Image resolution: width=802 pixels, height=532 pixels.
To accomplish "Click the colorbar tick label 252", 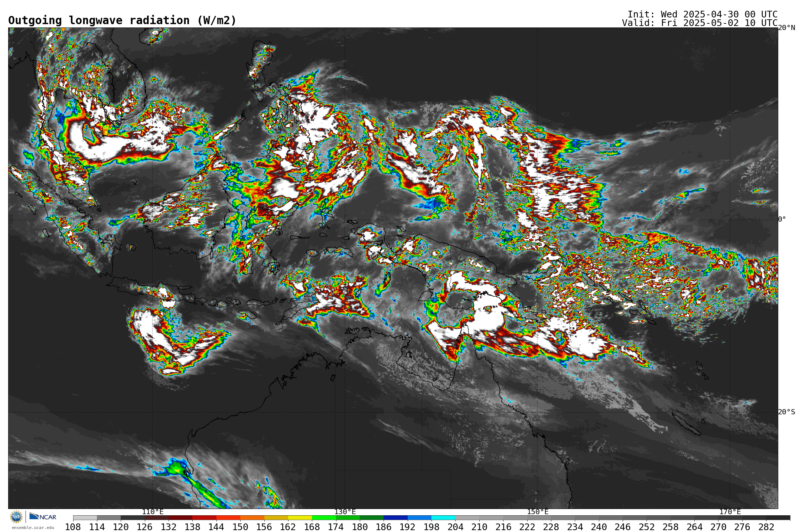I will [x=646, y=527].
